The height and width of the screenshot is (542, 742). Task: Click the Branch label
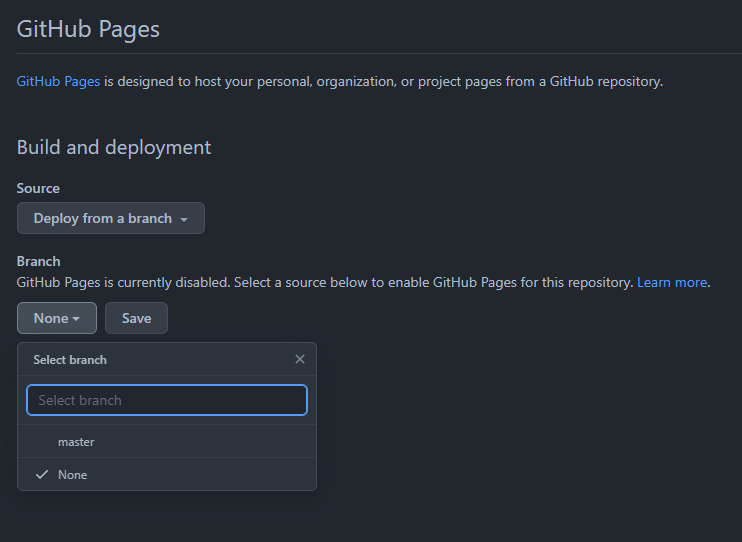38,261
